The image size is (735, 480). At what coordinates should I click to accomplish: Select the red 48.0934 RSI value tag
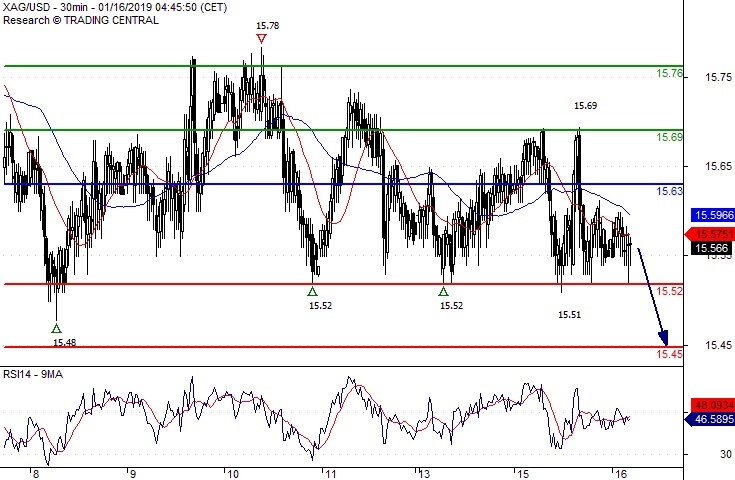pos(710,406)
